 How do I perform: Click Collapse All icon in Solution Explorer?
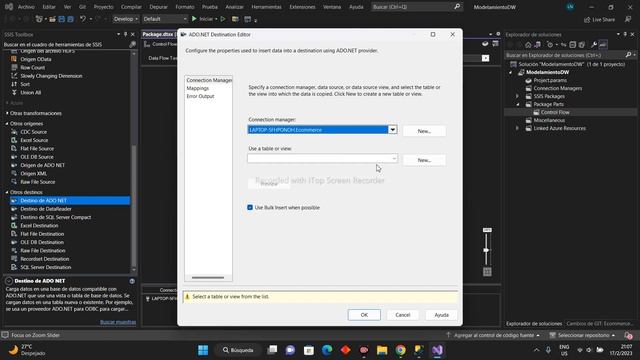(573, 45)
